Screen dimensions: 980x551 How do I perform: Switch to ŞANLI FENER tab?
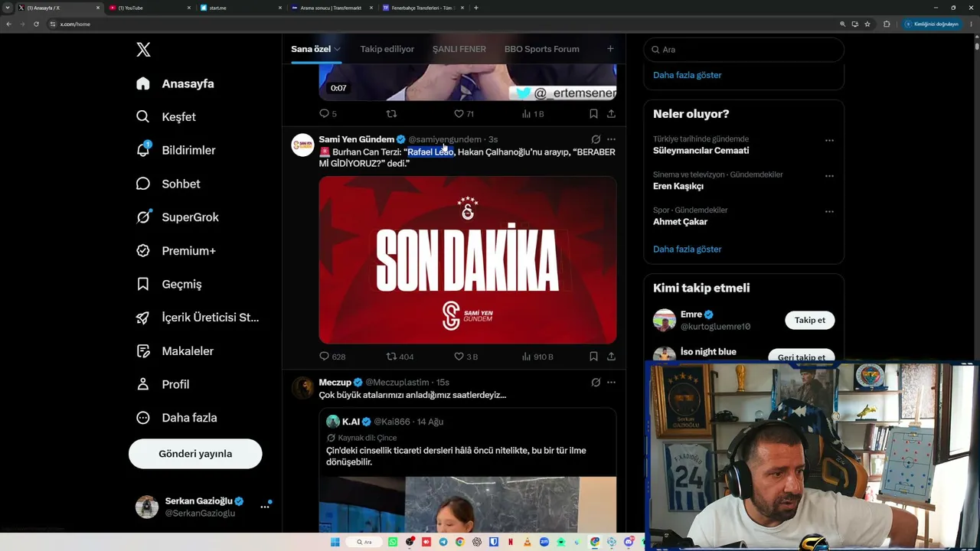(459, 49)
